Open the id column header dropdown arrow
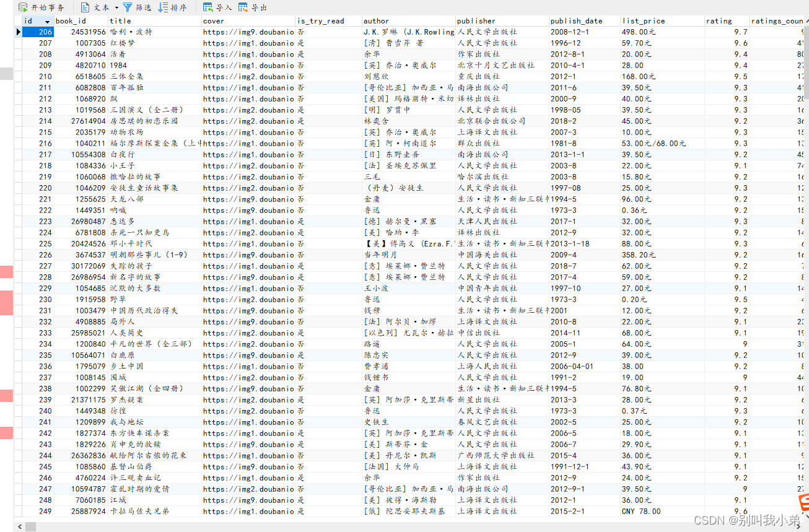 click(x=48, y=21)
